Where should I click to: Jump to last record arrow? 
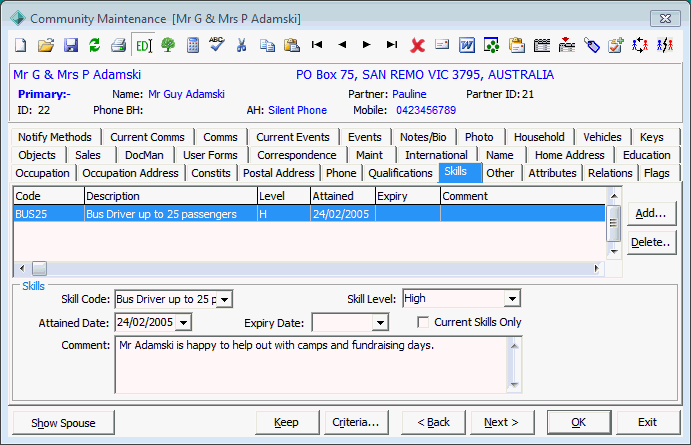(392, 44)
